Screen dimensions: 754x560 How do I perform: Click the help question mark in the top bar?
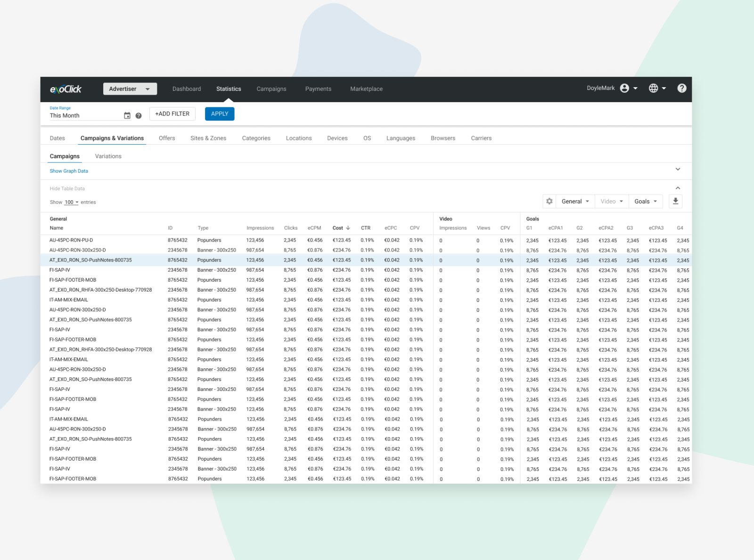[682, 88]
